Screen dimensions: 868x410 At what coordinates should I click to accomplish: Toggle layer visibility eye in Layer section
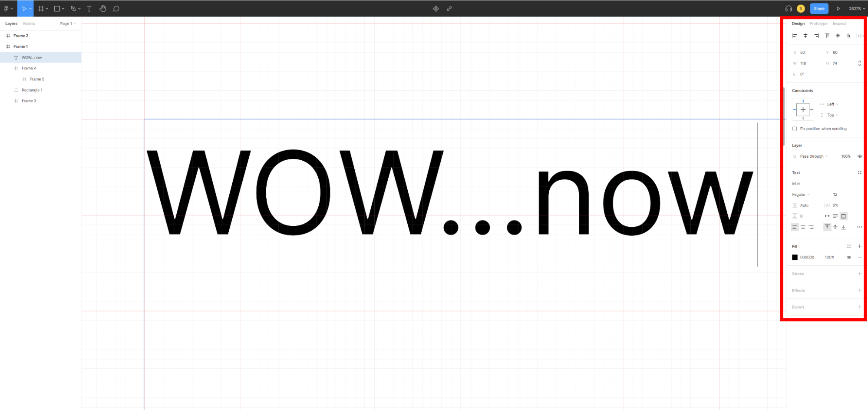click(x=860, y=156)
